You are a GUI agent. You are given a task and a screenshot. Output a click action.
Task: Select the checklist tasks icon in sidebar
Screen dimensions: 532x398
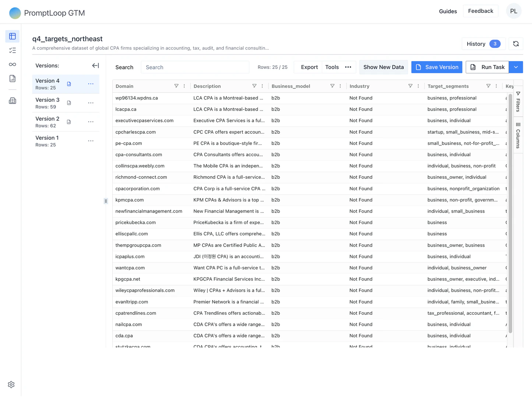12,50
